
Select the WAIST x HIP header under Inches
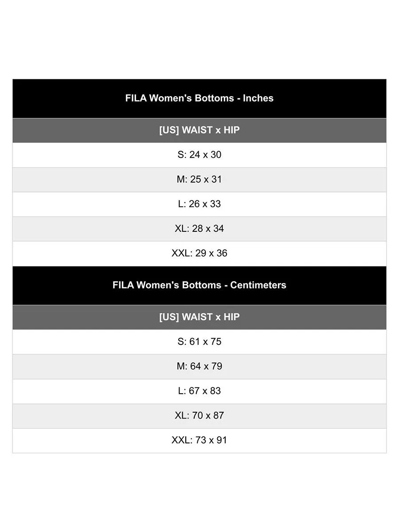199,130
